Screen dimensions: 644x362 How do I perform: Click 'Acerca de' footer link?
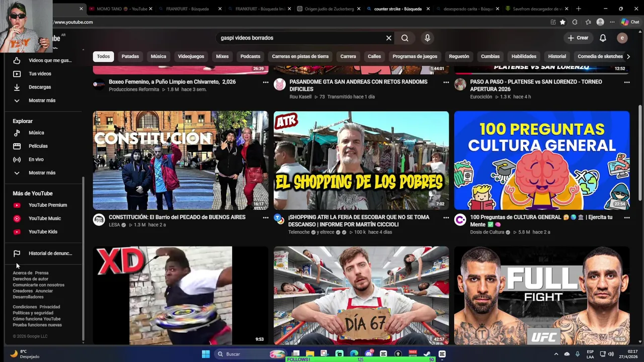coord(22,273)
